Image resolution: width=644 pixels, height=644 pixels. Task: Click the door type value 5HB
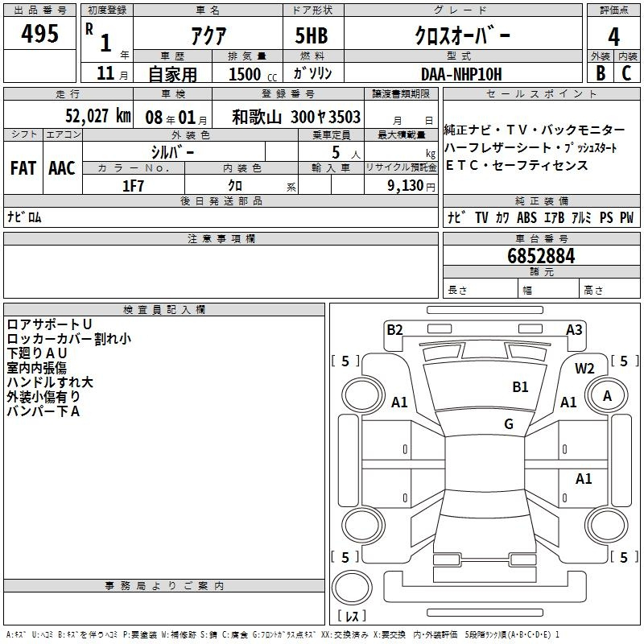coord(312,35)
